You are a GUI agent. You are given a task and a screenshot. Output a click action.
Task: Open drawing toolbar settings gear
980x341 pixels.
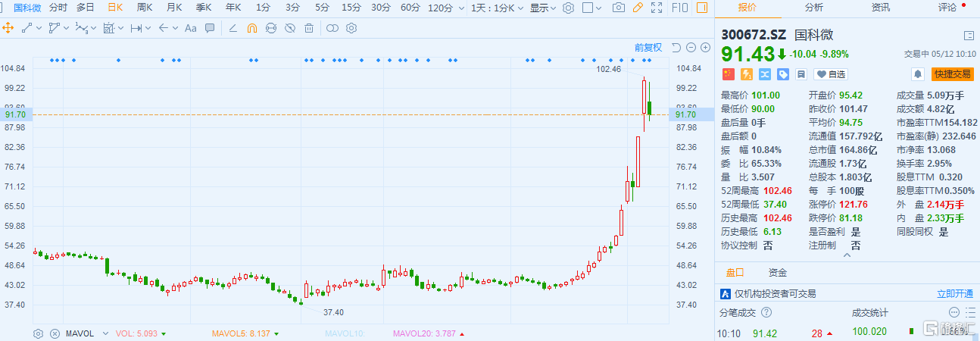[x=351, y=28]
